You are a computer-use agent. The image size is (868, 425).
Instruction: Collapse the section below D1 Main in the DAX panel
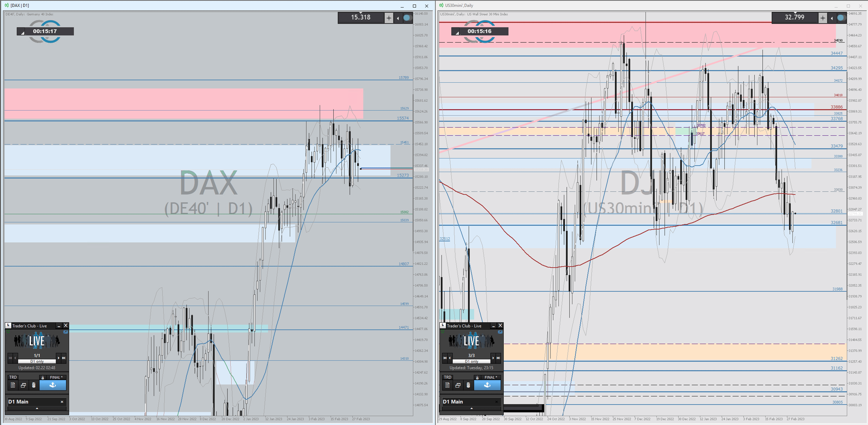[x=37, y=408]
